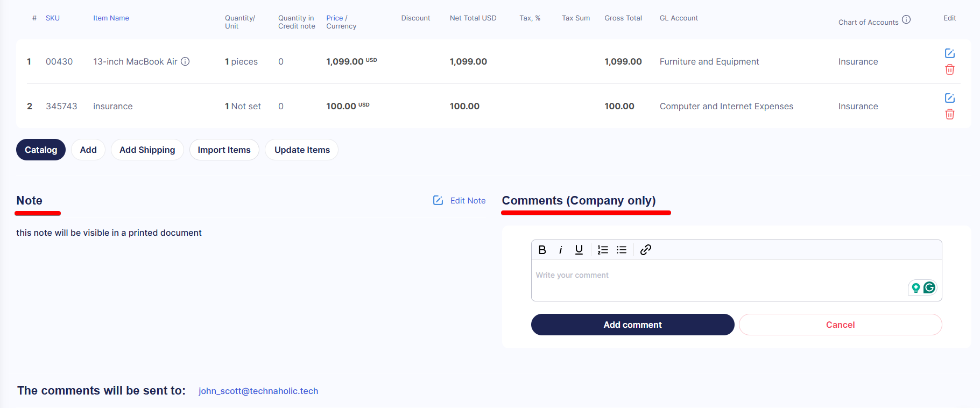This screenshot has height=408, width=980.
Task: Click the printed document note text
Action: tap(109, 233)
